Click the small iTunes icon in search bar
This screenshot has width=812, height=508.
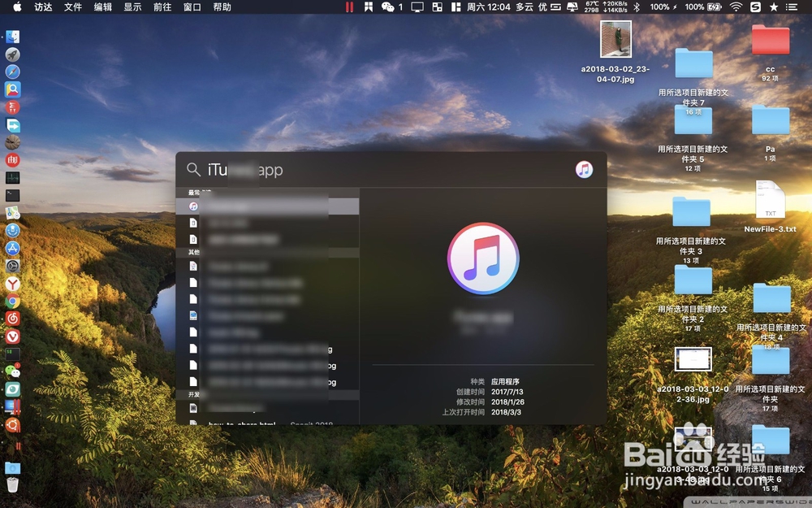click(584, 170)
